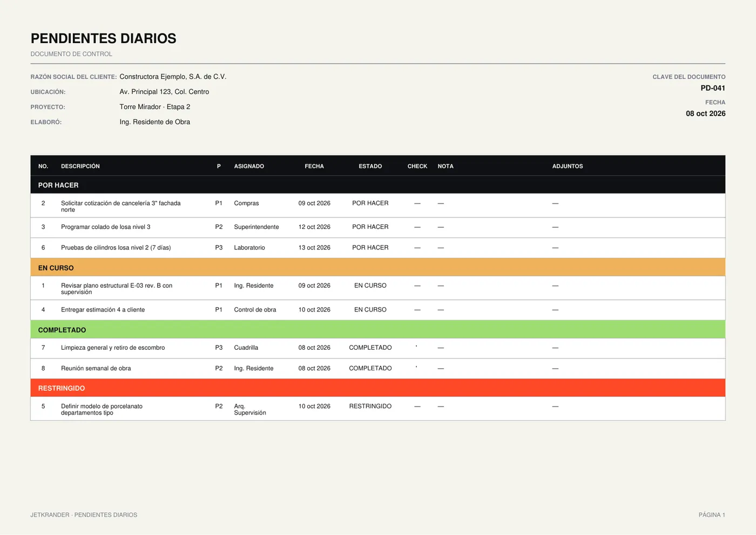The width and height of the screenshot is (756, 535).
Task: Click the "ASIGNADO" column header
Action: pyautogui.click(x=249, y=166)
